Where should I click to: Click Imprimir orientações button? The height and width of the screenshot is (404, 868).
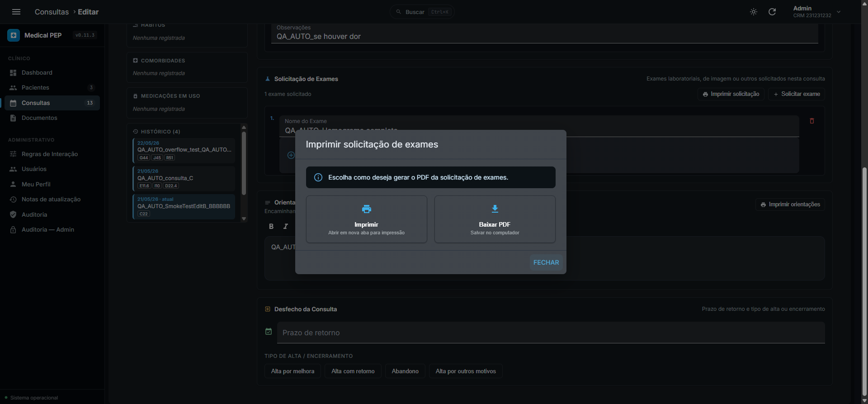[790, 204]
